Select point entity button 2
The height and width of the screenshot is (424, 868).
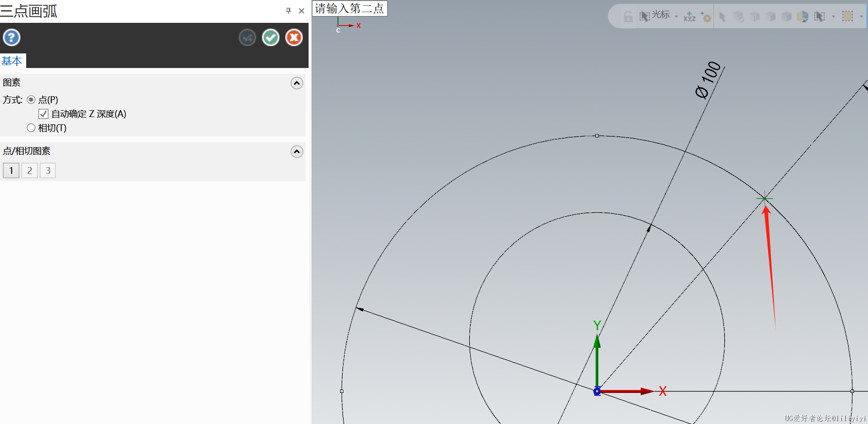tap(30, 170)
